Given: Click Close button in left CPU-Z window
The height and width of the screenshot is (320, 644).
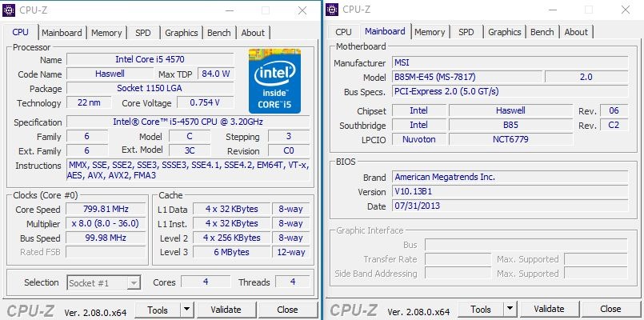Looking at the screenshot, I should 287,310.
